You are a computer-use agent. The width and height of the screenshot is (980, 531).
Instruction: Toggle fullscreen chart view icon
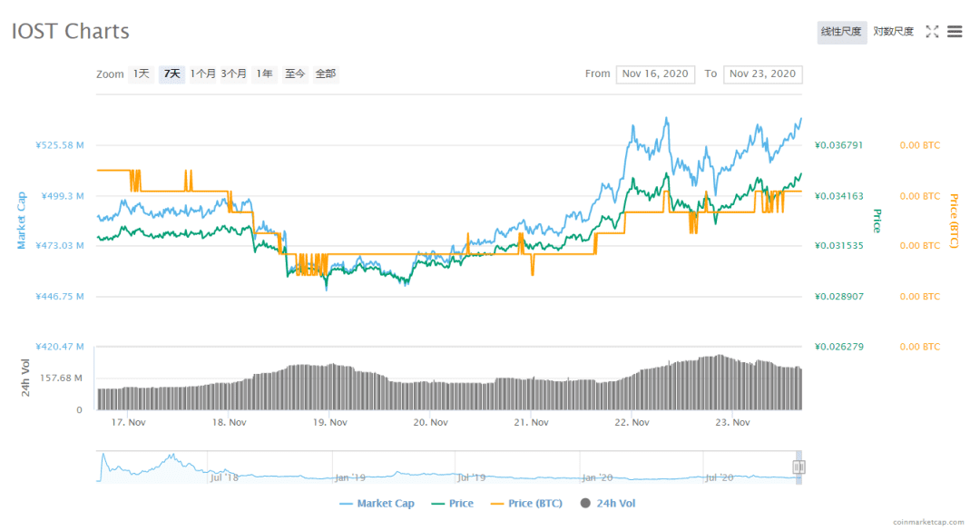[x=932, y=31]
